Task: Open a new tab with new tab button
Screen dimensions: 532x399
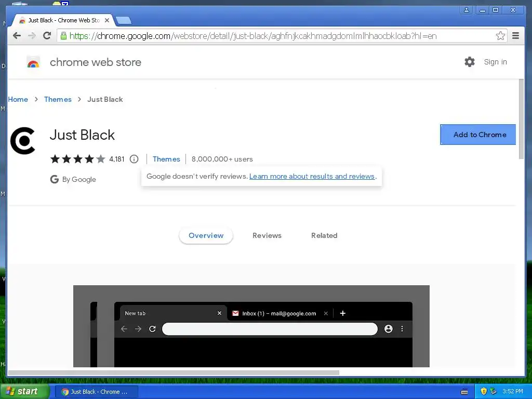Action: [x=124, y=20]
